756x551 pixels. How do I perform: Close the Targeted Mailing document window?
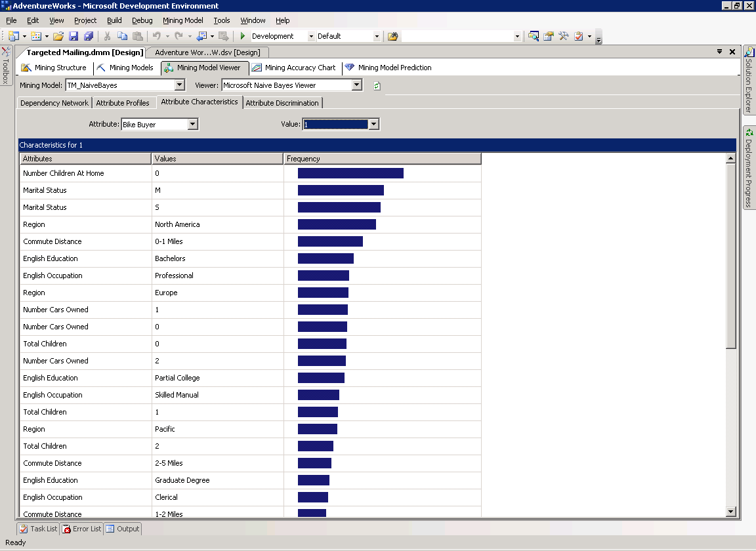coord(732,52)
